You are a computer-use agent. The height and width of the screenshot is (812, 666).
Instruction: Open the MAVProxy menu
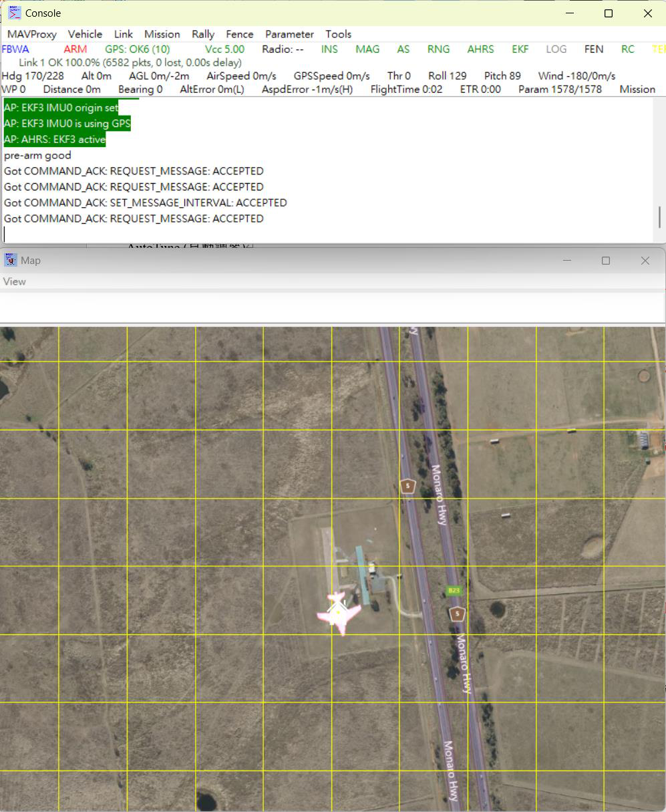(32, 34)
